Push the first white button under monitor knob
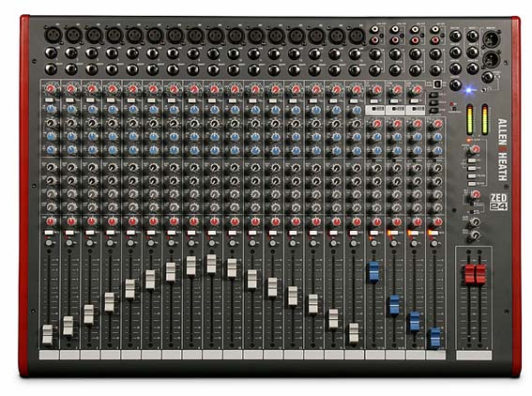 coord(471,160)
